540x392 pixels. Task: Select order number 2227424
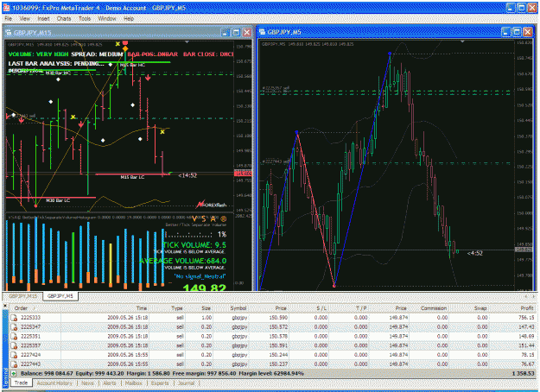[x=30, y=355]
